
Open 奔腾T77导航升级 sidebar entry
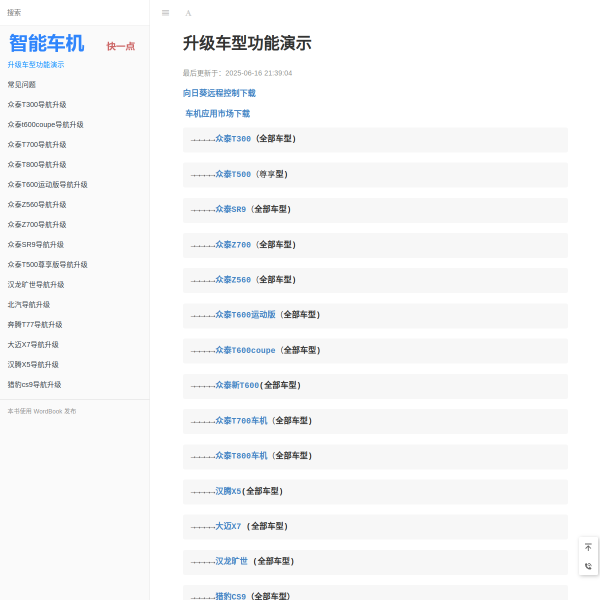[35, 324]
